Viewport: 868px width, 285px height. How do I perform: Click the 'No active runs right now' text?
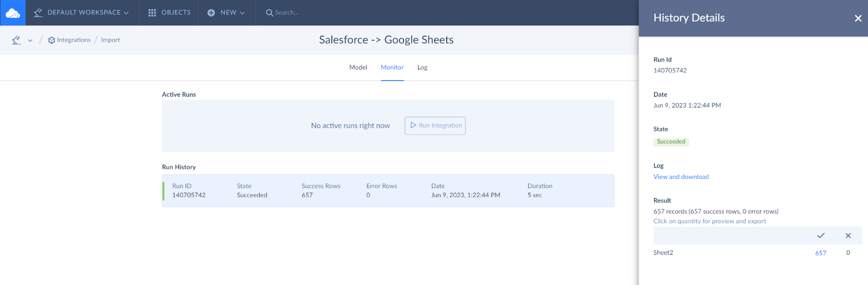350,125
